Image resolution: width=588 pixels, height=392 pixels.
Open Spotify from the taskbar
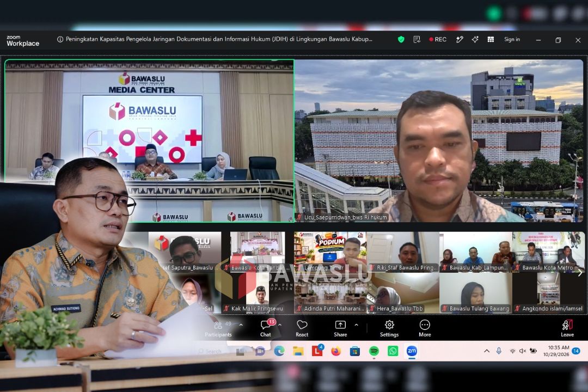pos(374,351)
